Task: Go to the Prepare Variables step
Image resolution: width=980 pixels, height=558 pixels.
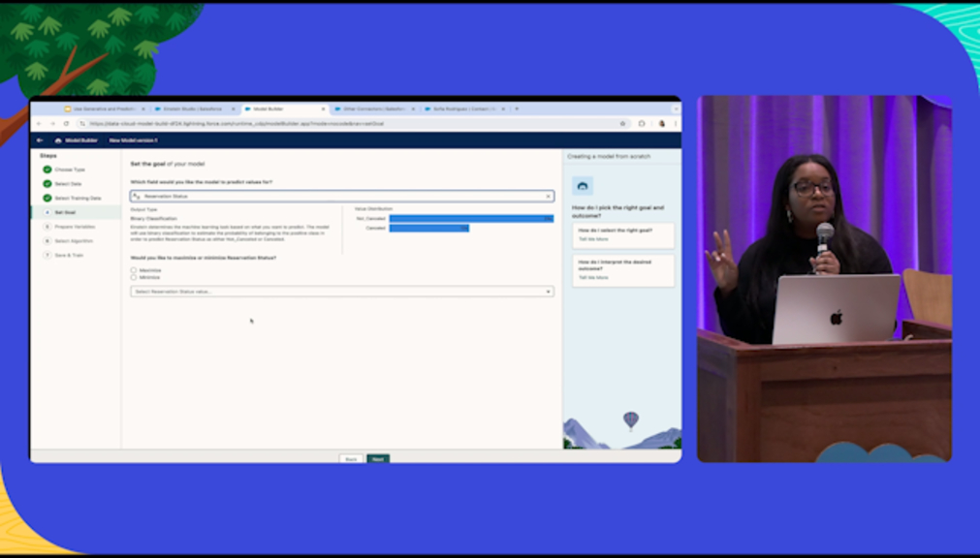Action: pyautogui.click(x=75, y=227)
